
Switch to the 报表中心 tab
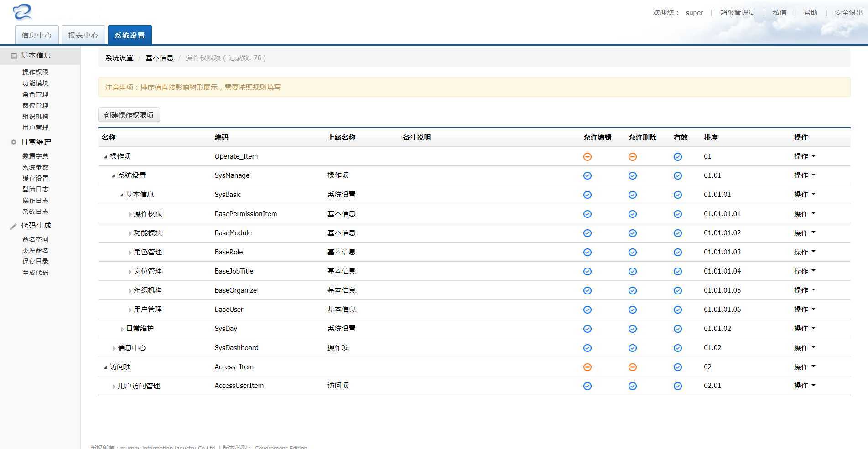(x=83, y=35)
